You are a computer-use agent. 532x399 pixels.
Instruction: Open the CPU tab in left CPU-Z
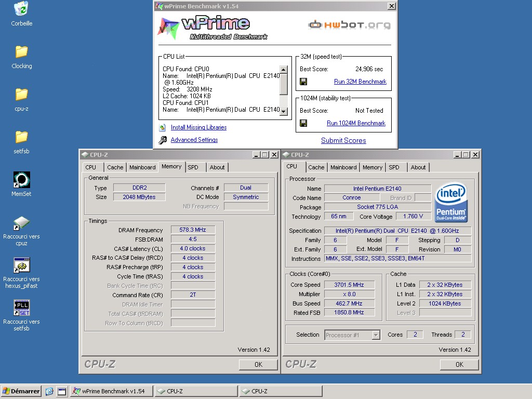(x=90, y=167)
